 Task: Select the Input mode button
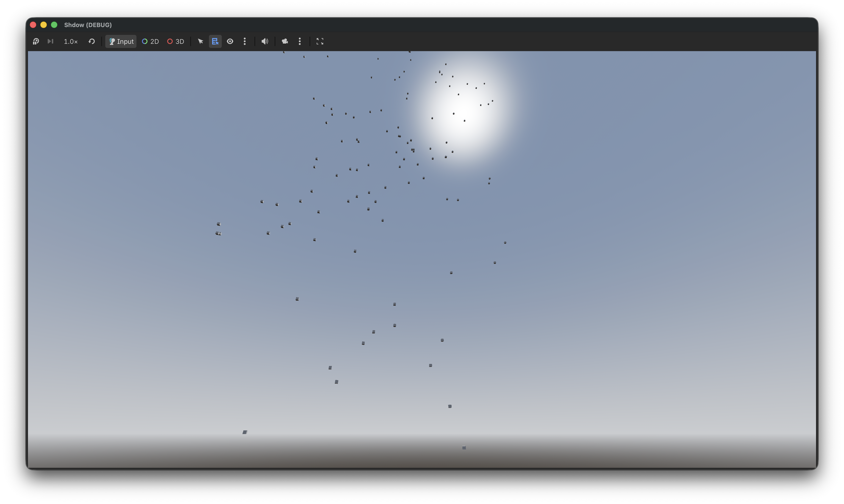121,42
